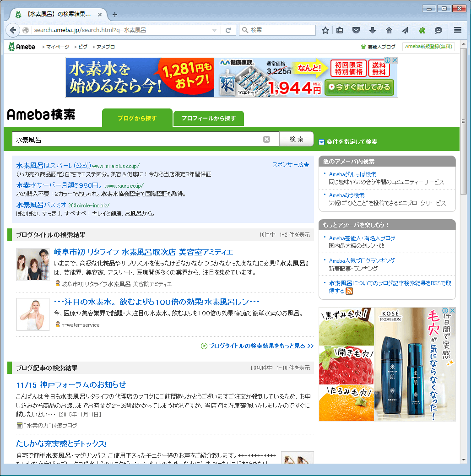Open sponsored link 水素風呂バスミオ
The image size is (471, 476).
(x=41, y=205)
